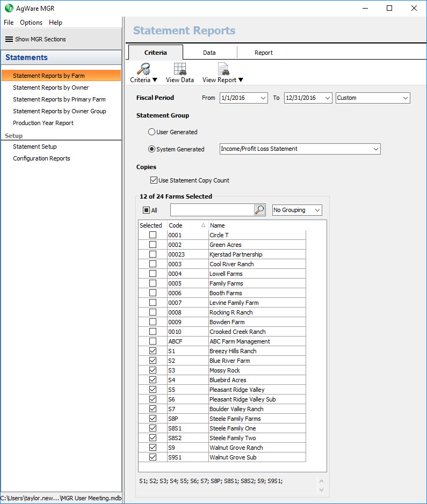Click the View Report document icon
The image size is (427, 504).
pos(223,69)
